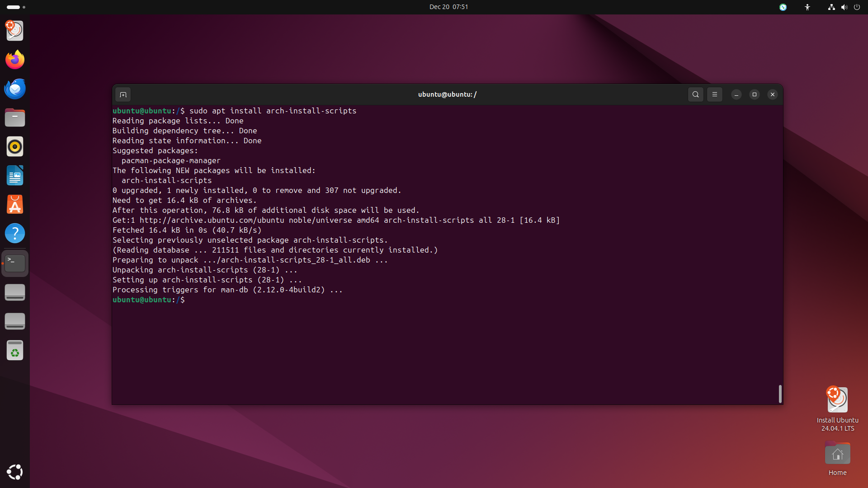Viewport: 868px width, 488px height.
Task: Click 'The following NEW packages will be installed:' line
Action: click(214, 170)
